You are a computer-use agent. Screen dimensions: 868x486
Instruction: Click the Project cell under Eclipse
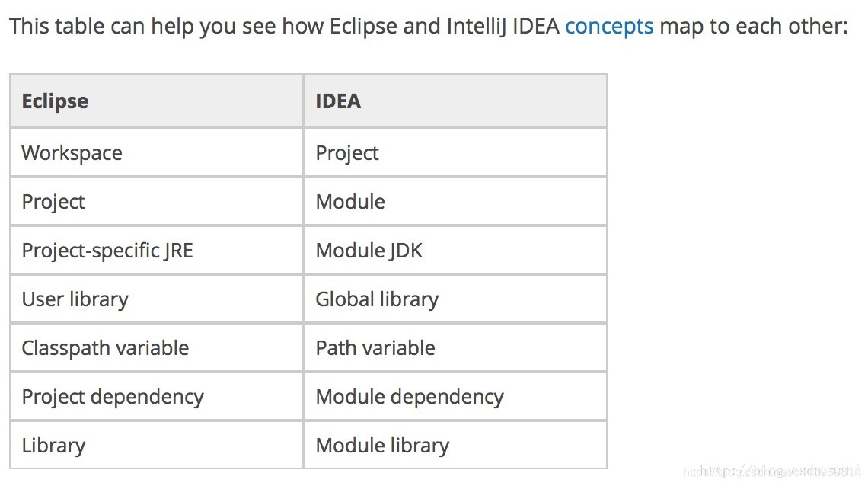[x=156, y=202]
